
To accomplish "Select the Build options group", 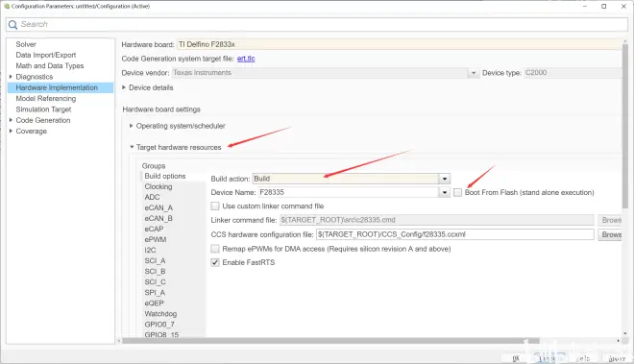I will coord(165,177).
